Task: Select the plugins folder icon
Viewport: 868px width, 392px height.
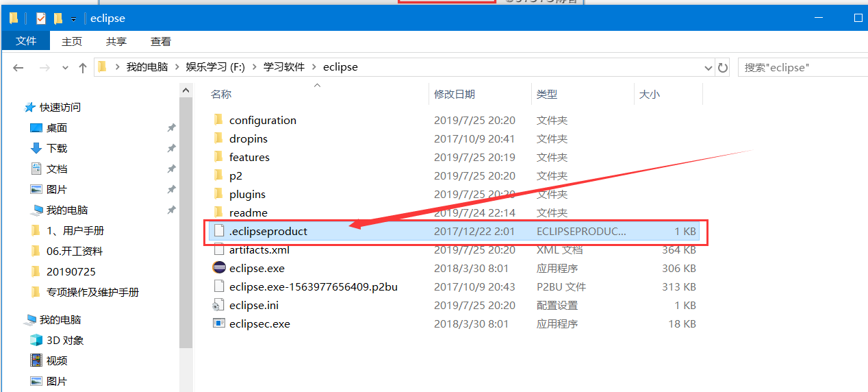Action: (218, 194)
